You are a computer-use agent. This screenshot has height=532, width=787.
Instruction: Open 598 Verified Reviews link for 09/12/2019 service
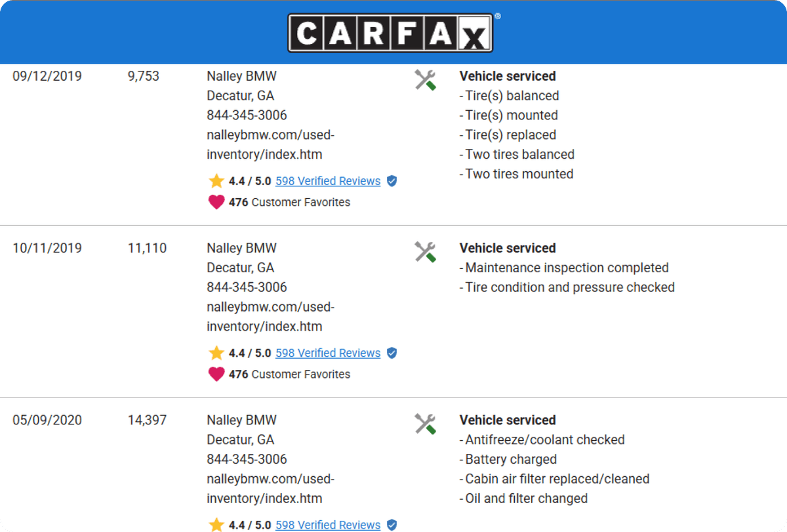click(x=328, y=181)
